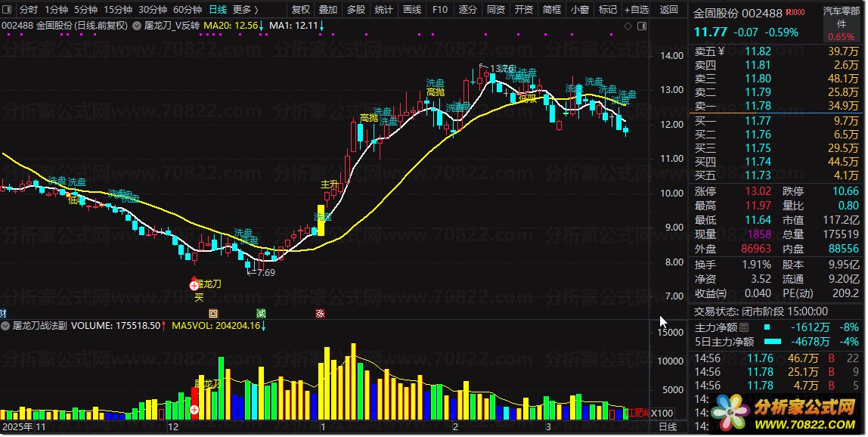This screenshot has width=868, height=437.
Task: Click the 2025年 11 date axis label
Action: (x=25, y=427)
